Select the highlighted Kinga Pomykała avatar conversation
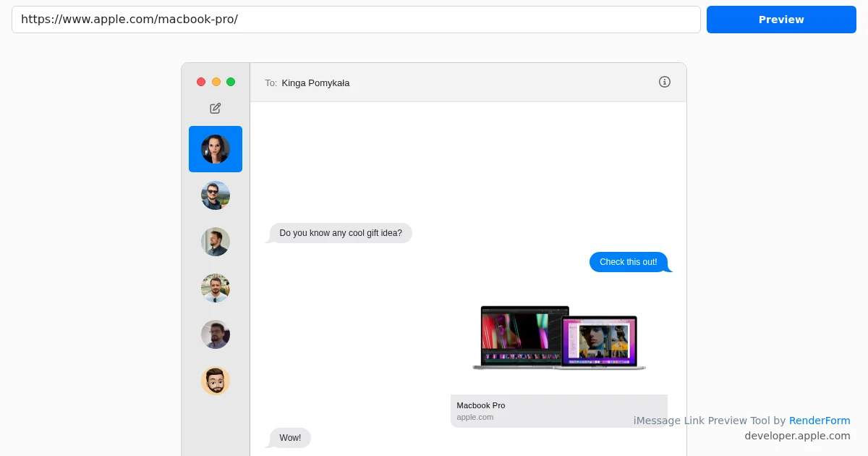868x456 pixels. point(216,149)
